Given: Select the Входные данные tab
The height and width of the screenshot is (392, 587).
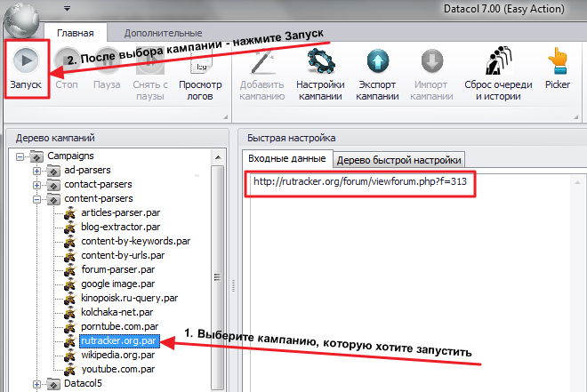Looking at the screenshot, I should pos(286,158).
